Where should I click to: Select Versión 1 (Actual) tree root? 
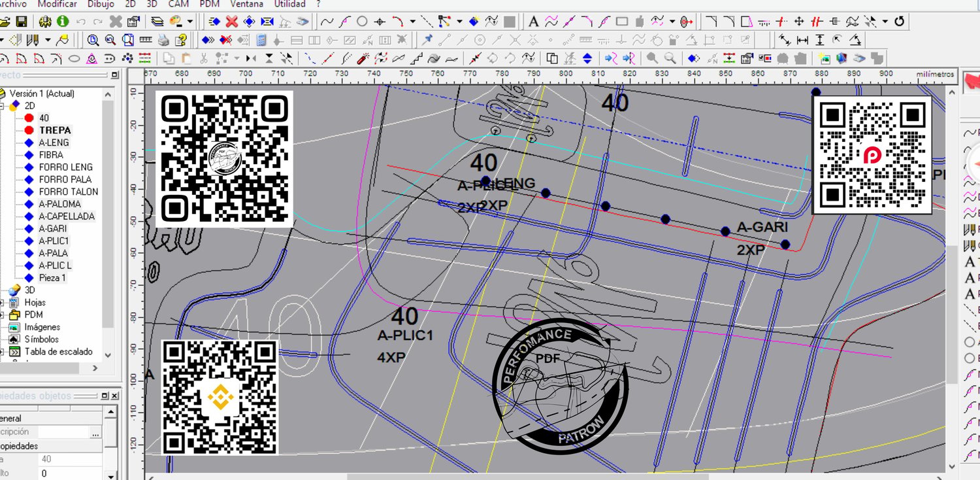(x=42, y=94)
